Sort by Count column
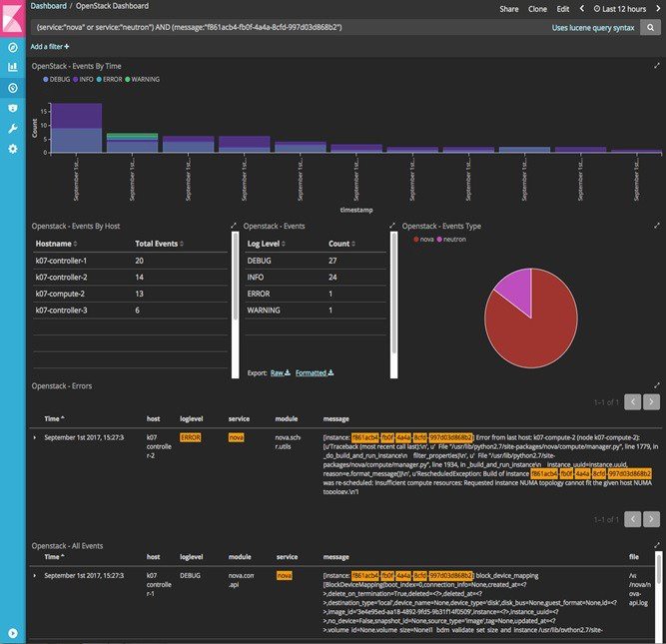The height and width of the screenshot is (644, 666). pos(341,244)
